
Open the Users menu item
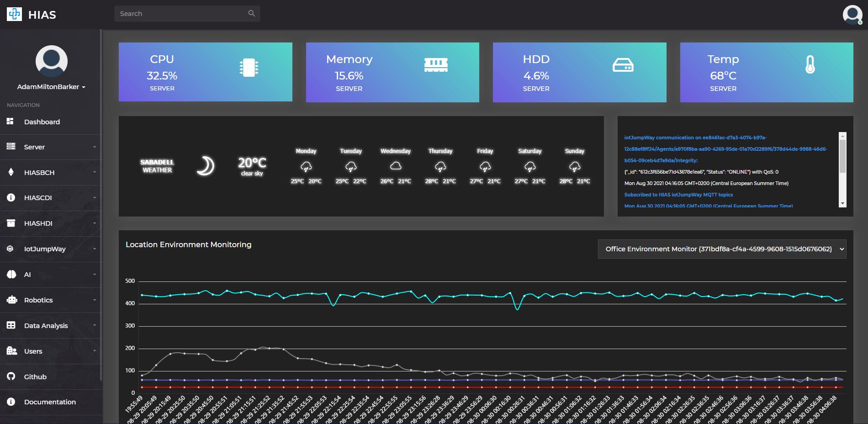50,351
